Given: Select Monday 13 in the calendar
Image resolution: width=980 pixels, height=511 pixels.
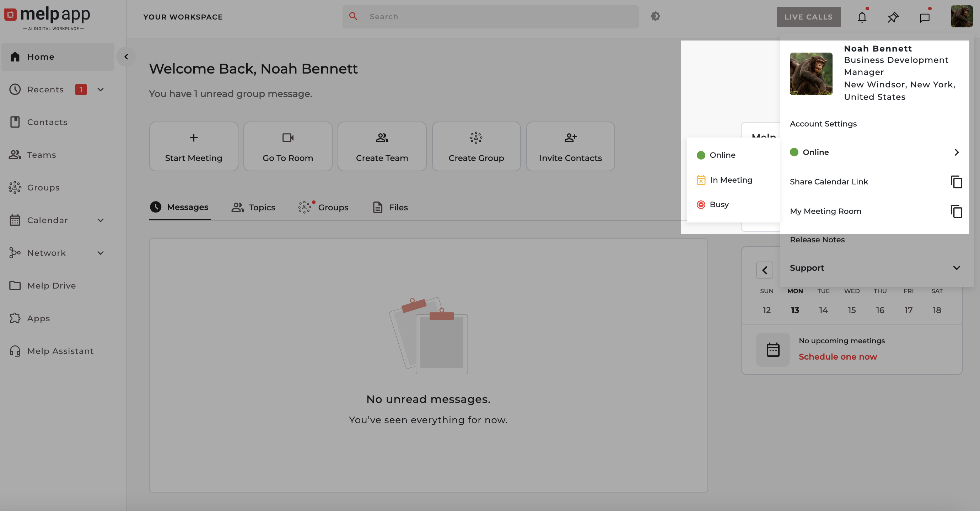Looking at the screenshot, I should [795, 310].
